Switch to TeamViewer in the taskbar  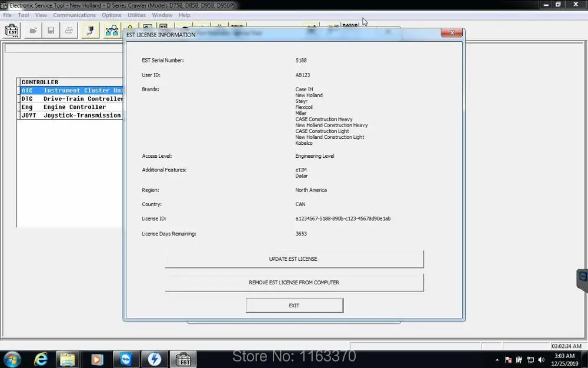click(126, 359)
